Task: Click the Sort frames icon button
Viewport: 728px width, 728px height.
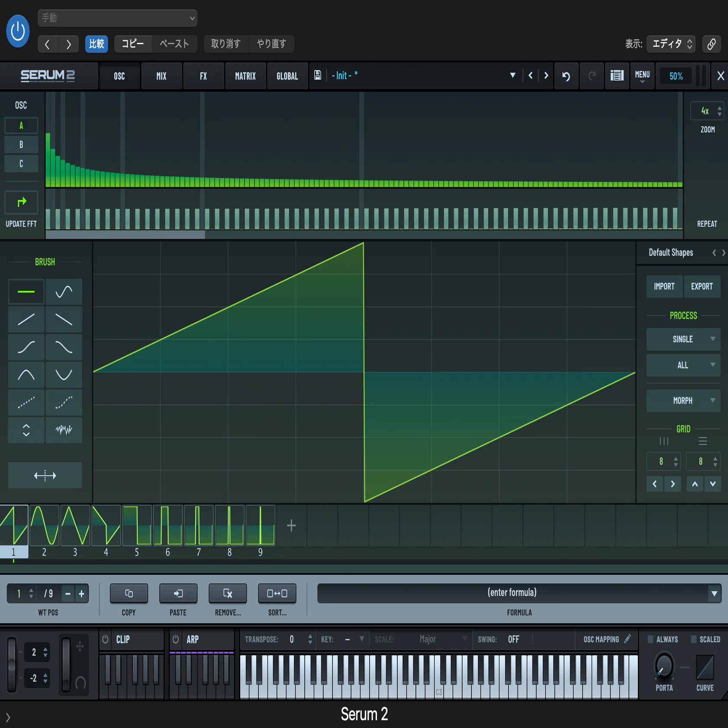Action: [x=277, y=593]
